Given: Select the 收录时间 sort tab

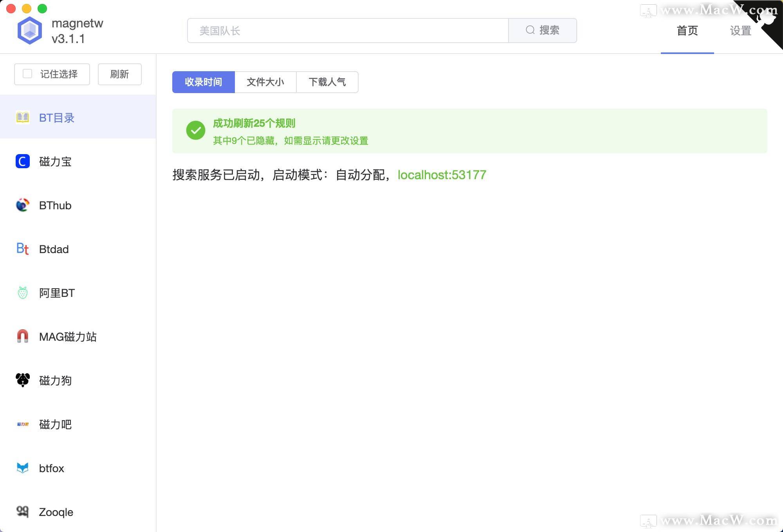Looking at the screenshot, I should coord(204,82).
